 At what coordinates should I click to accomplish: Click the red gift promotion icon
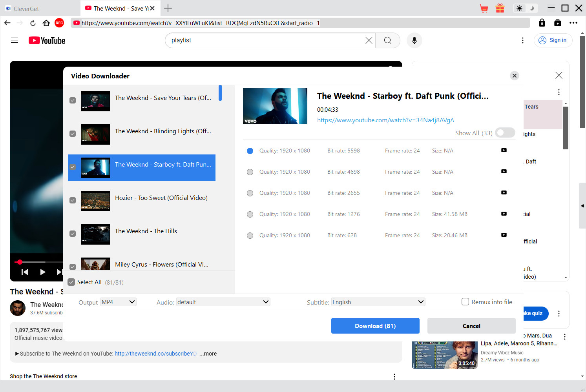tap(500, 8)
